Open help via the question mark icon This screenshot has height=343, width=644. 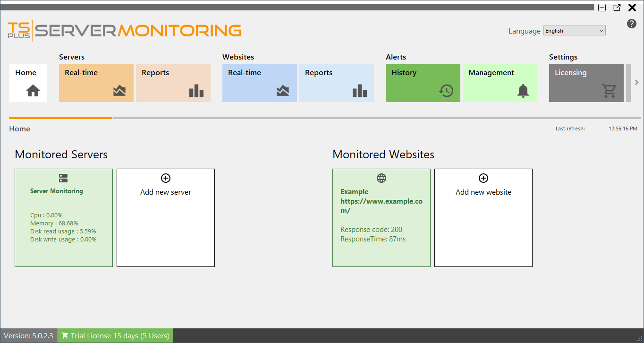click(x=631, y=23)
